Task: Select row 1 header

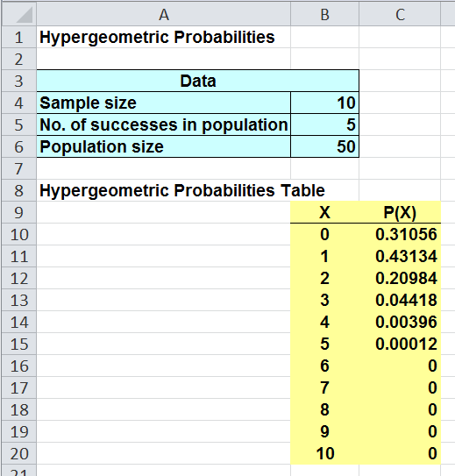Action: pyautogui.click(x=18, y=37)
